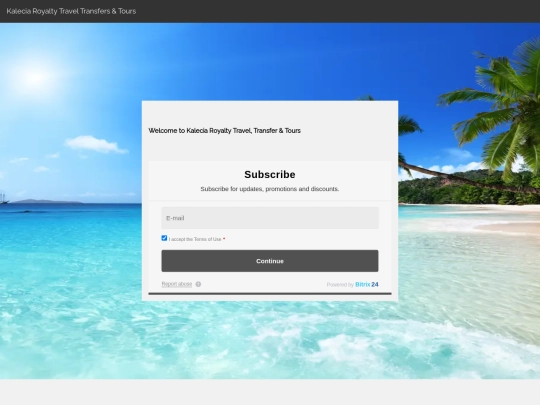The width and height of the screenshot is (540, 405).
Task: Click the E-mail input field
Action: click(270, 218)
